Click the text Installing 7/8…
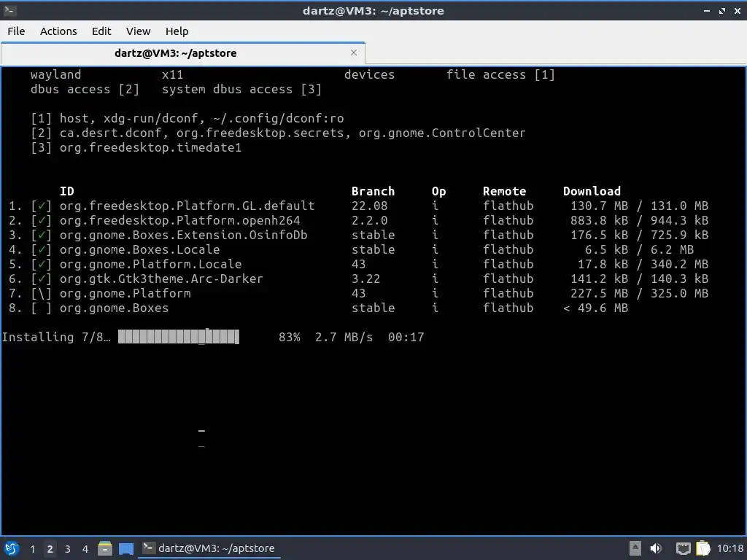Viewport: 747px width, 560px height. tap(56, 337)
